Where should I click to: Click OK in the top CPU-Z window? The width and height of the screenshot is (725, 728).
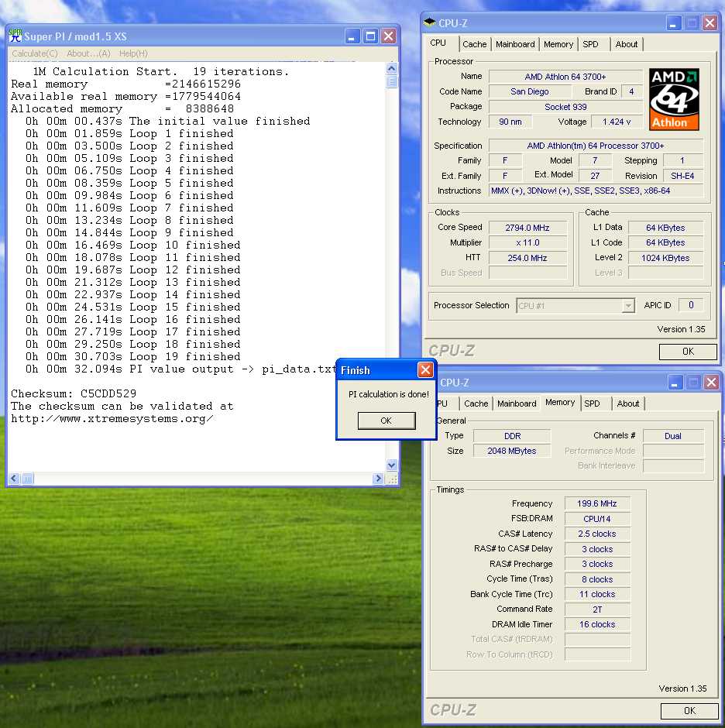tap(688, 352)
